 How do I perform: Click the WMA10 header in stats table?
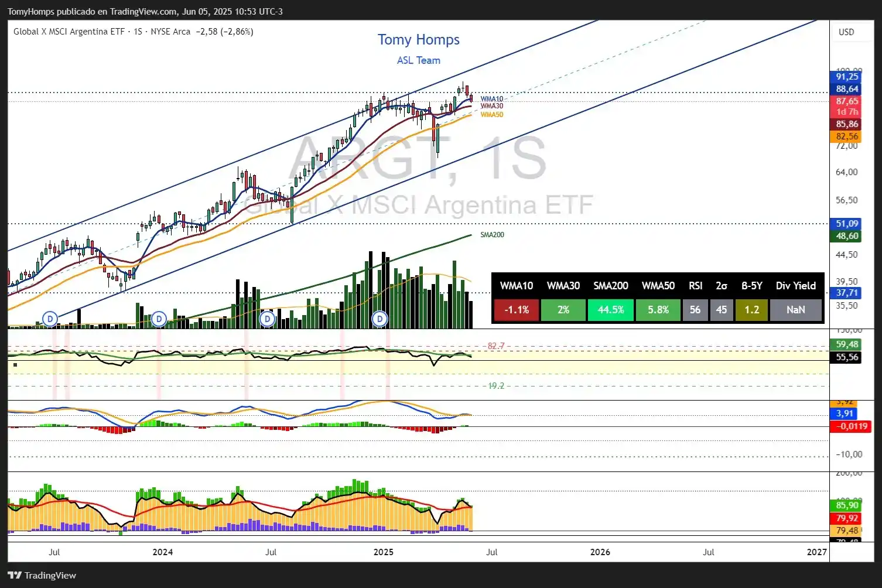tap(517, 286)
